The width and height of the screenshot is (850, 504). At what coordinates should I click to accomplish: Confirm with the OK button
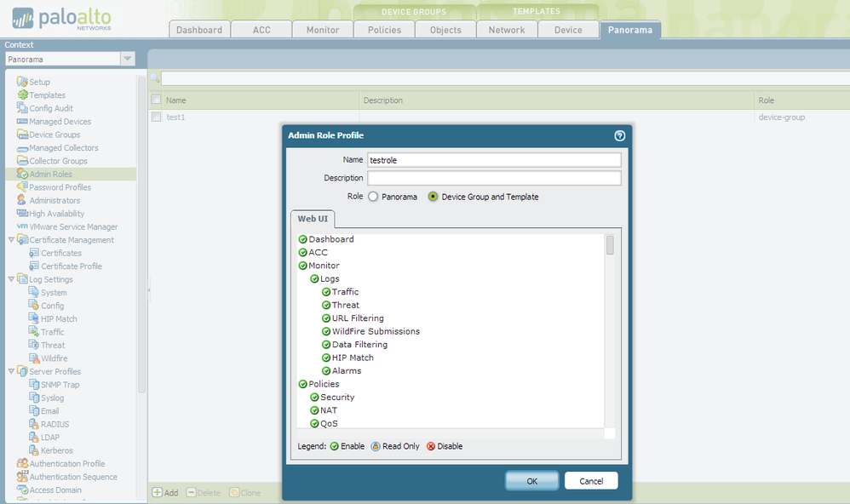click(531, 481)
